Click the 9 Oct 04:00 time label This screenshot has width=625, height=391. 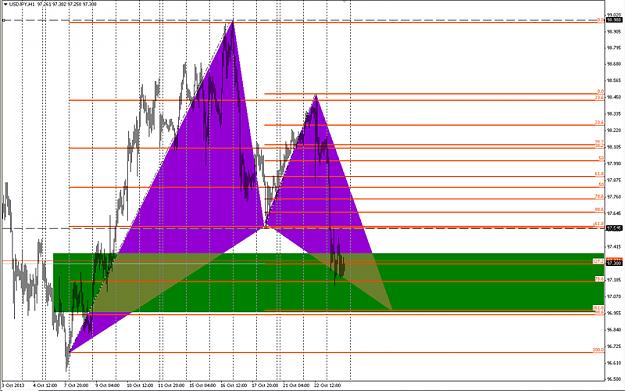click(108, 385)
